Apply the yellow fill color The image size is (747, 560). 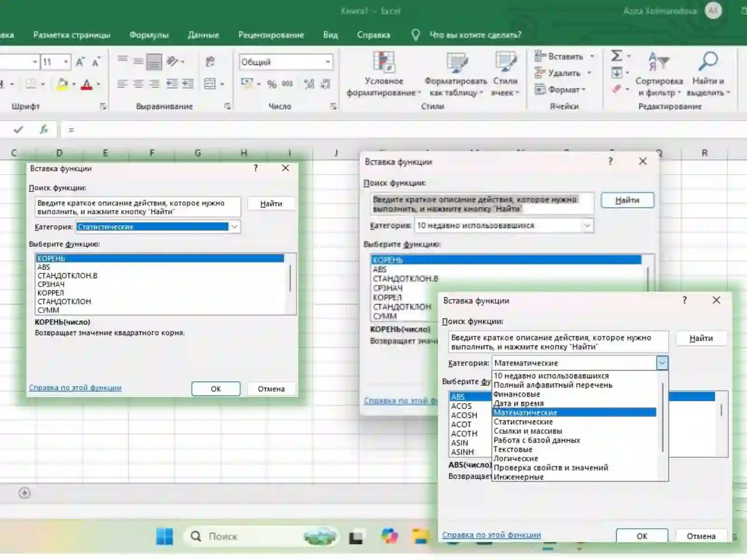click(62, 84)
